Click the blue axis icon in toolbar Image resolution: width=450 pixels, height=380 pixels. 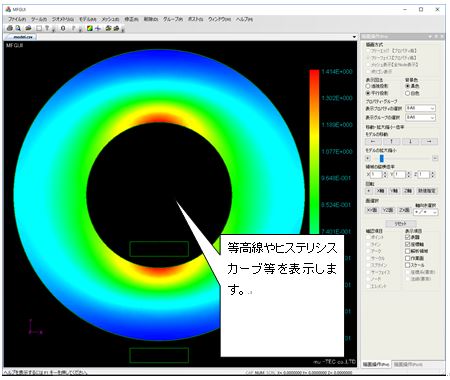pos(98,28)
